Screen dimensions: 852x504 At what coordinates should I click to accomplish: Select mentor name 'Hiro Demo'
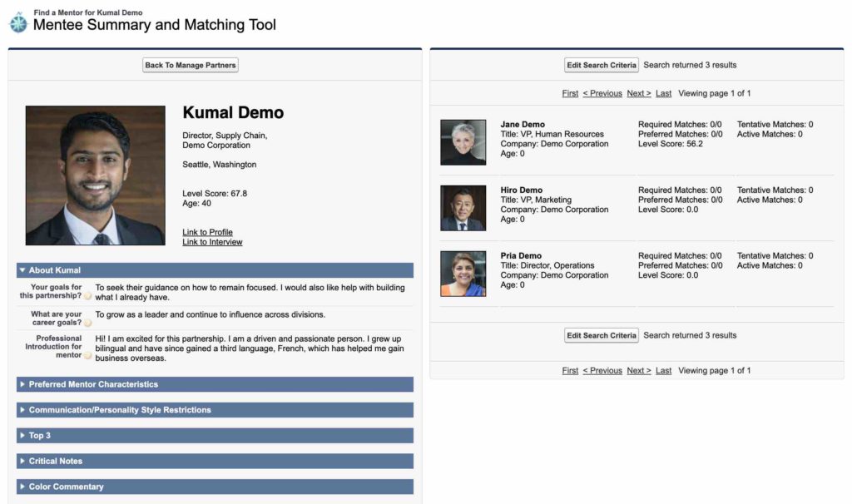pos(522,190)
